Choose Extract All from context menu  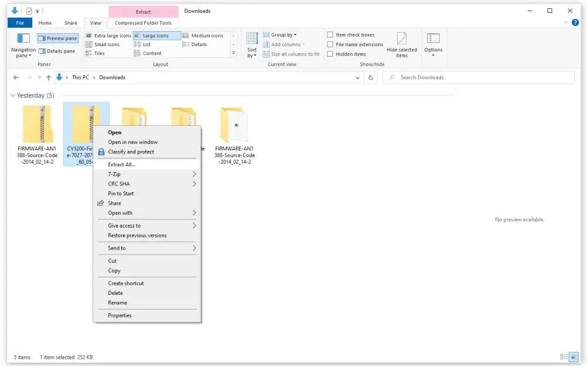click(x=123, y=164)
